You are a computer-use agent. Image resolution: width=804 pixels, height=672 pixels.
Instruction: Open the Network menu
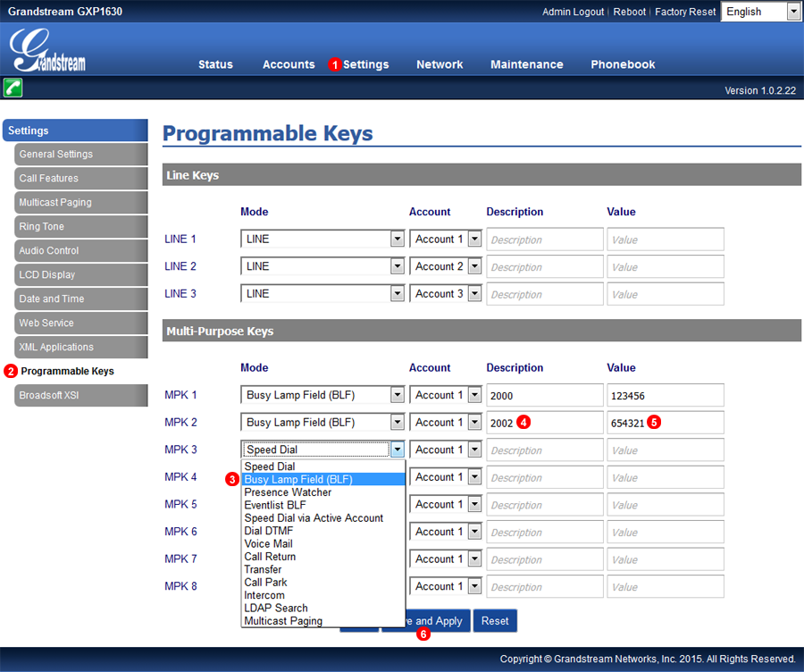coord(440,64)
